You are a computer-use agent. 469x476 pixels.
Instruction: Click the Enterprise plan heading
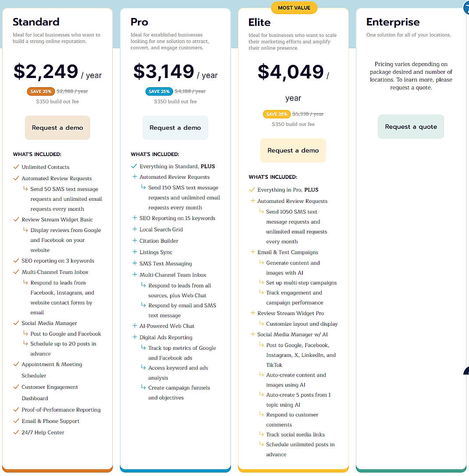click(393, 22)
